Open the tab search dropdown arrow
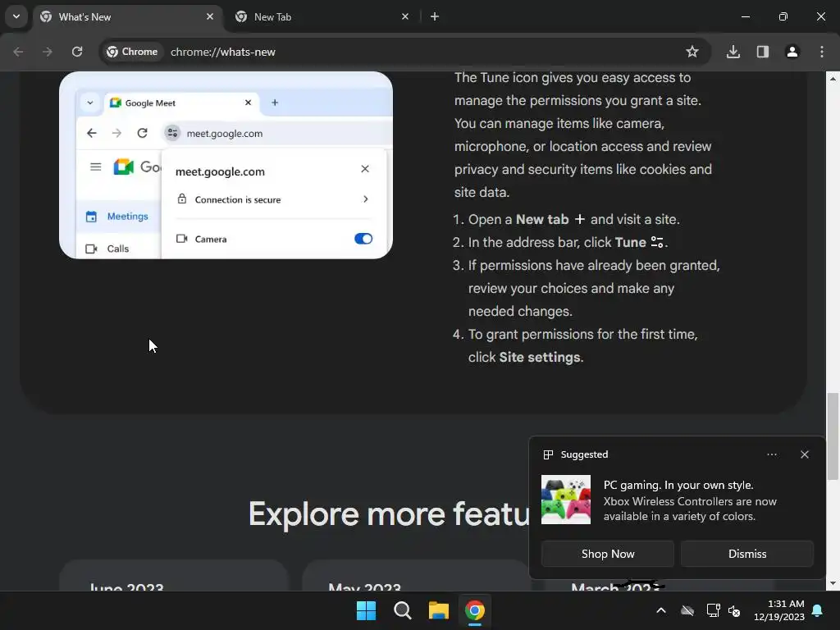Viewport: 840px width, 630px height. pyautogui.click(x=16, y=16)
